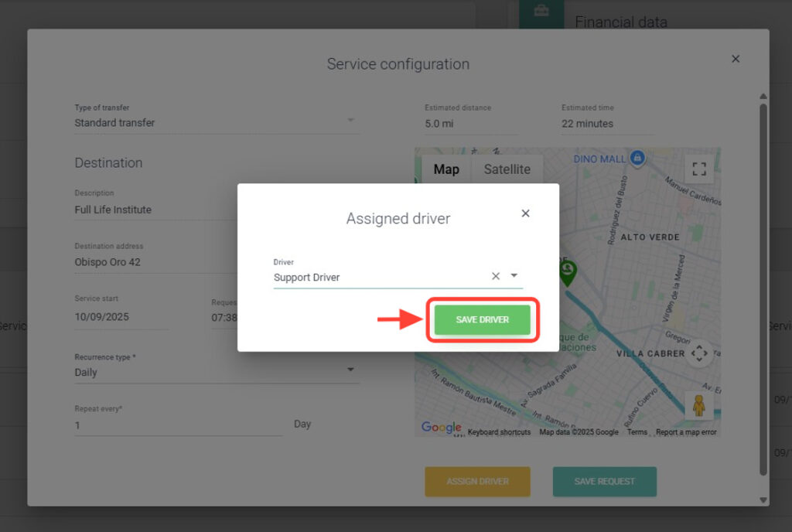
Task: Expand the Driver dropdown list
Action: point(514,276)
